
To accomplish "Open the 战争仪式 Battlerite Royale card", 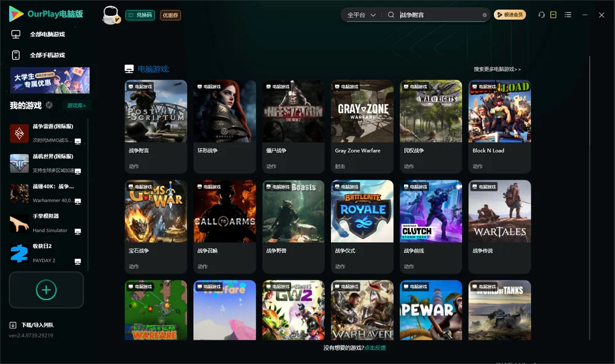I will coord(362,227).
